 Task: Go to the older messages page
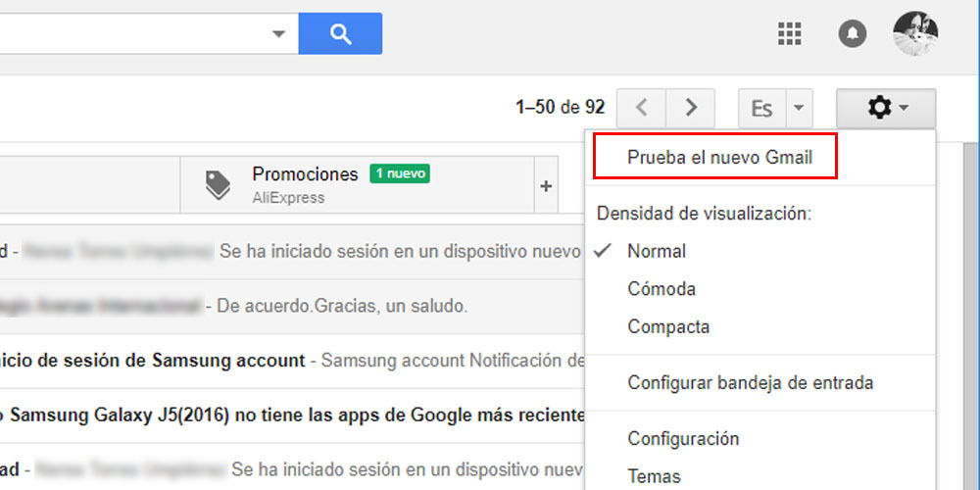(690, 108)
